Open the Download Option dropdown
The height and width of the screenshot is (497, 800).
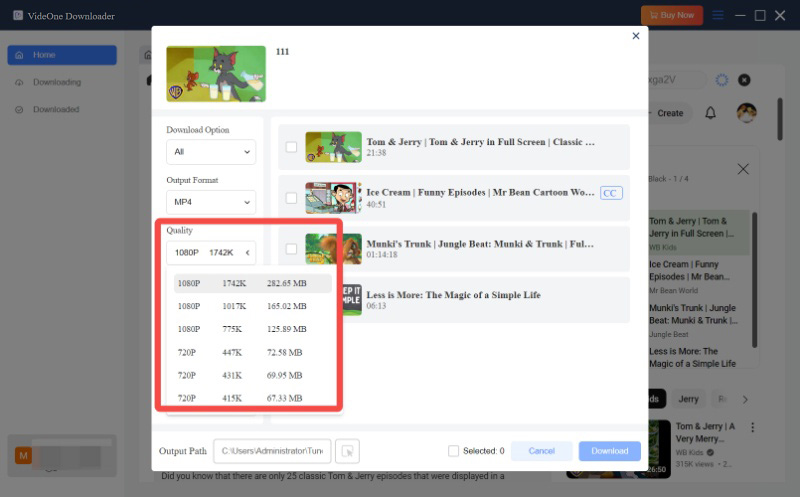click(x=211, y=152)
